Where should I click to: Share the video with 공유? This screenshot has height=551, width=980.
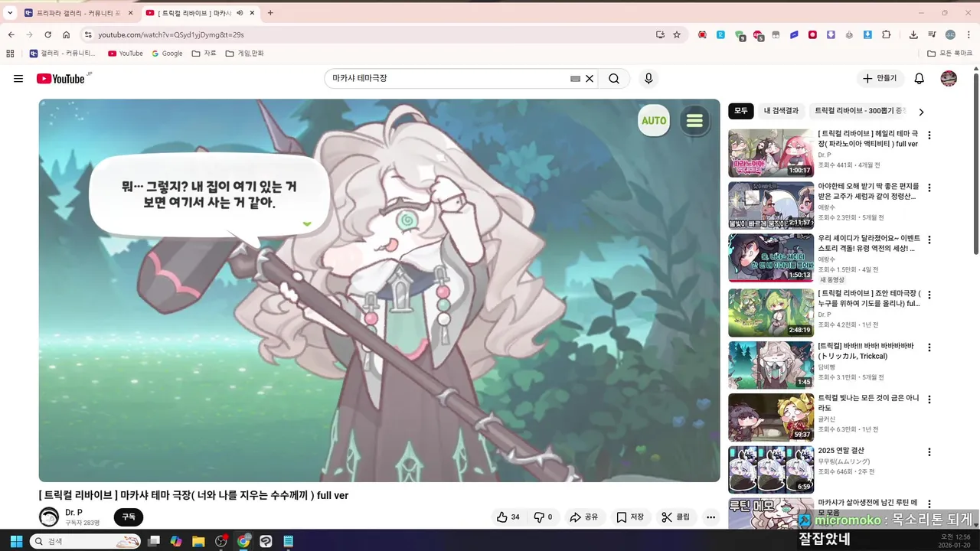(x=583, y=517)
